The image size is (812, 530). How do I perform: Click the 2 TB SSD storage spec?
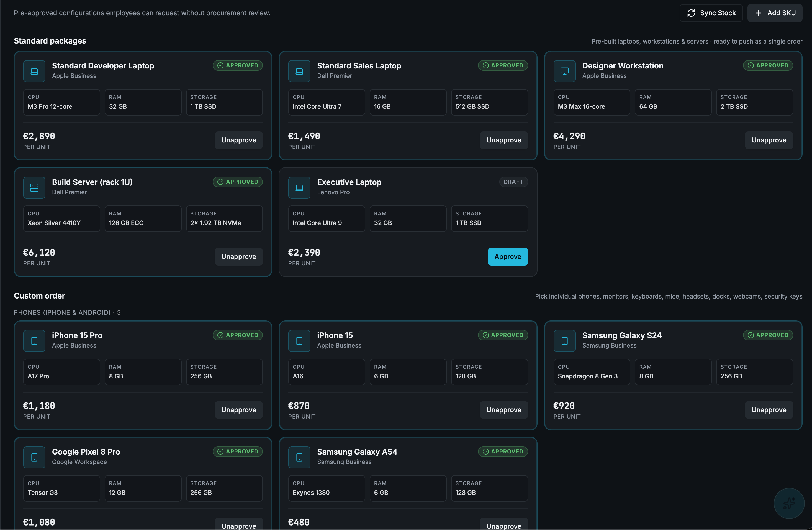(754, 102)
